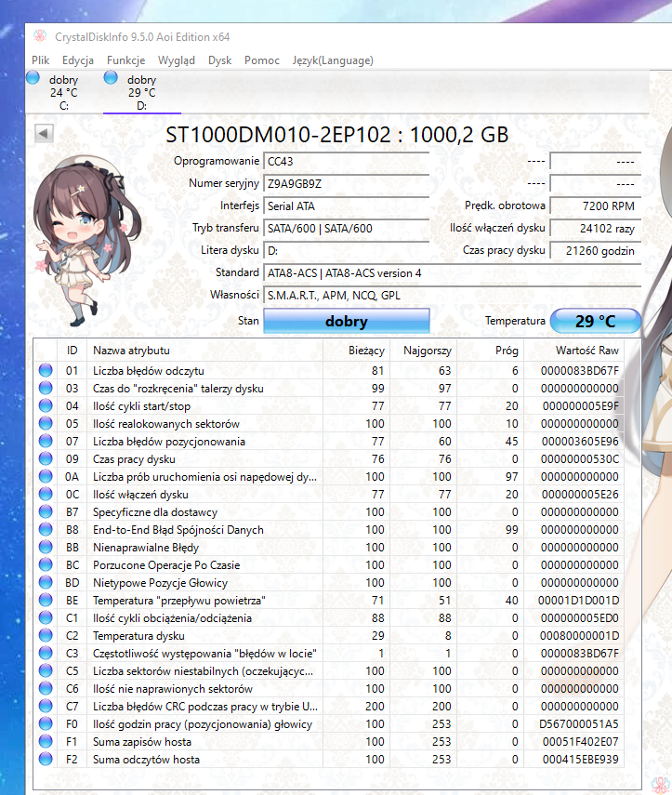672x795 pixels.
Task: Click status orb for attribute 0A
Action: [x=46, y=476]
